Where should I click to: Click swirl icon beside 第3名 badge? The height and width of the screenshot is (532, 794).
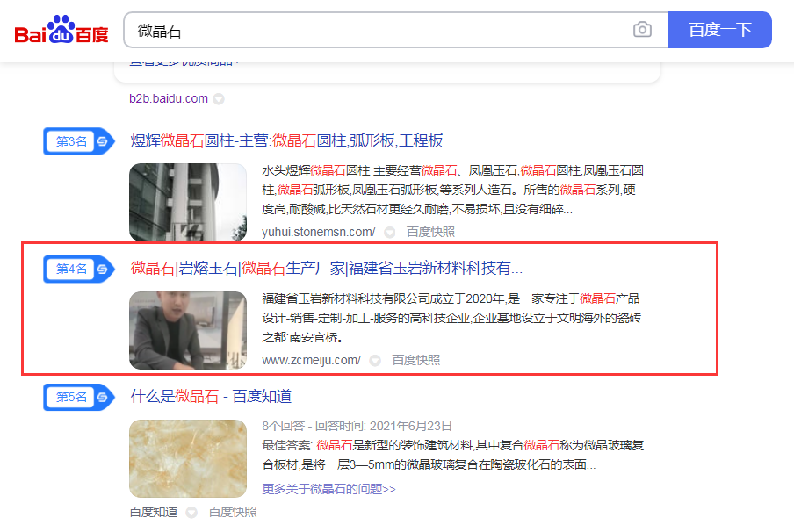pos(103,141)
